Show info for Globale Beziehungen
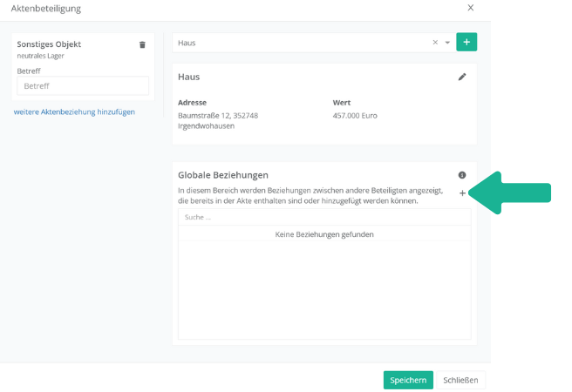The image size is (572, 392). coord(462,175)
